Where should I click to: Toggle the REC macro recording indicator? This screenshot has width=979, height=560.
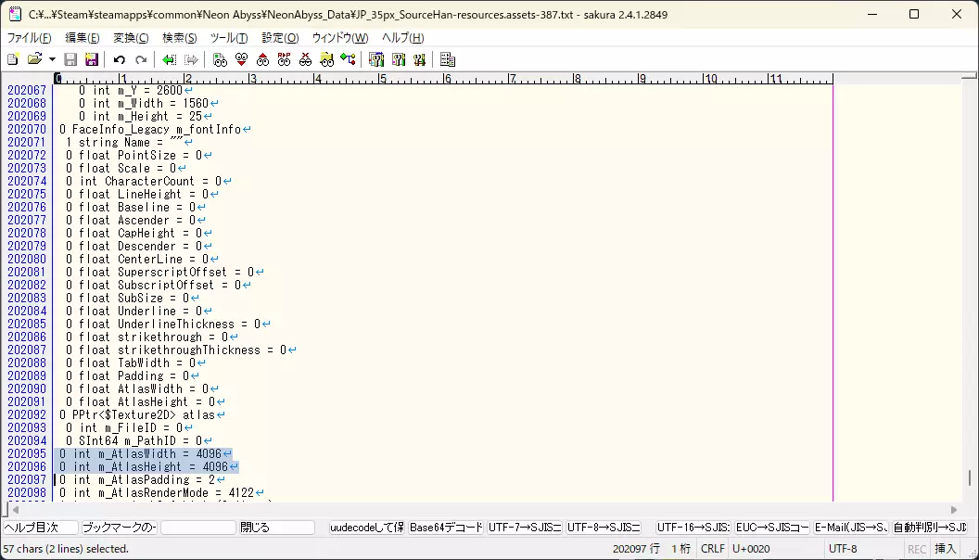click(x=916, y=549)
